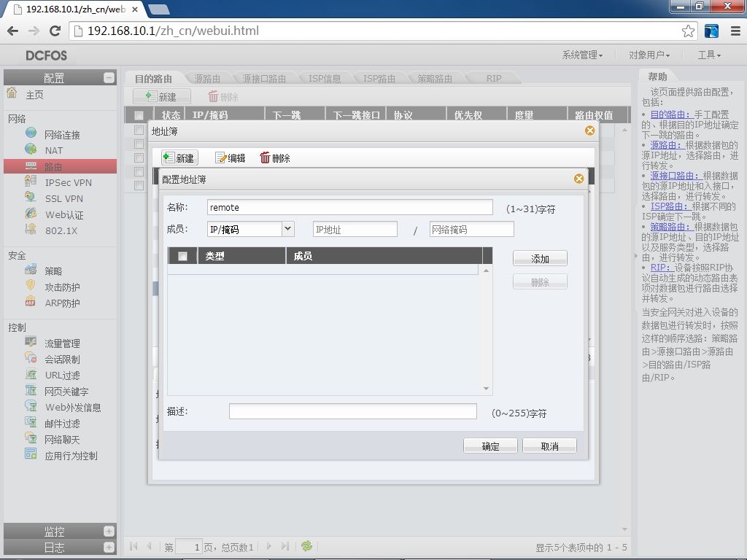Open the Web外发信息 icon
Image resolution: width=747 pixels, height=560 pixels.
point(31,406)
